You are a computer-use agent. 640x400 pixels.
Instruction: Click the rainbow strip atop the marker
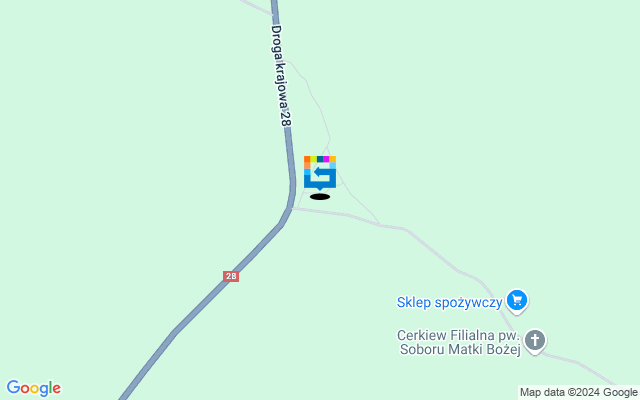click(320, 159)
